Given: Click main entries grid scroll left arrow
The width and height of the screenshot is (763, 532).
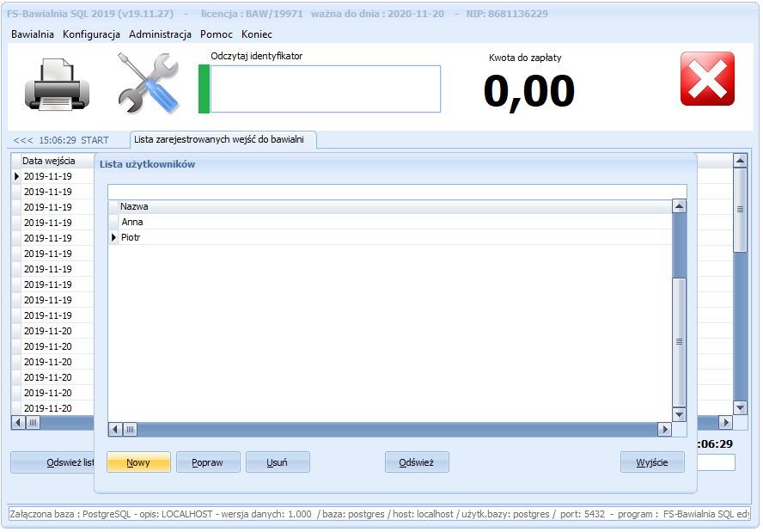Looking at the screenshot, I should [19, 422].
